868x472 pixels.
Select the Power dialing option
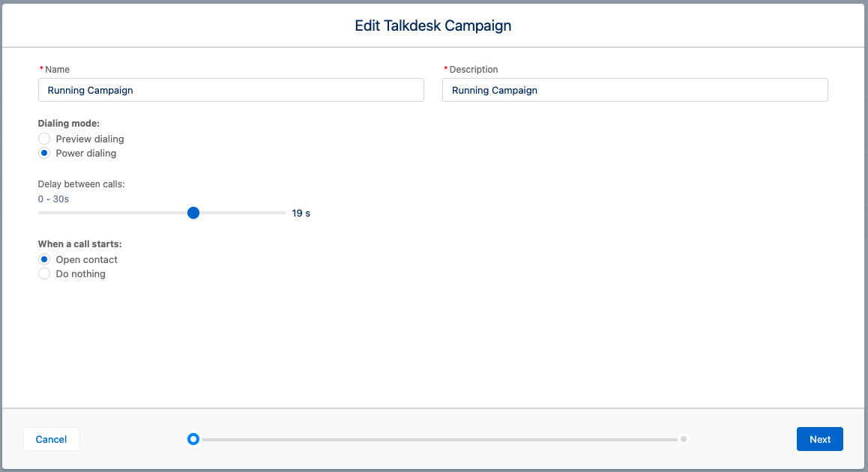click(44, 153)
